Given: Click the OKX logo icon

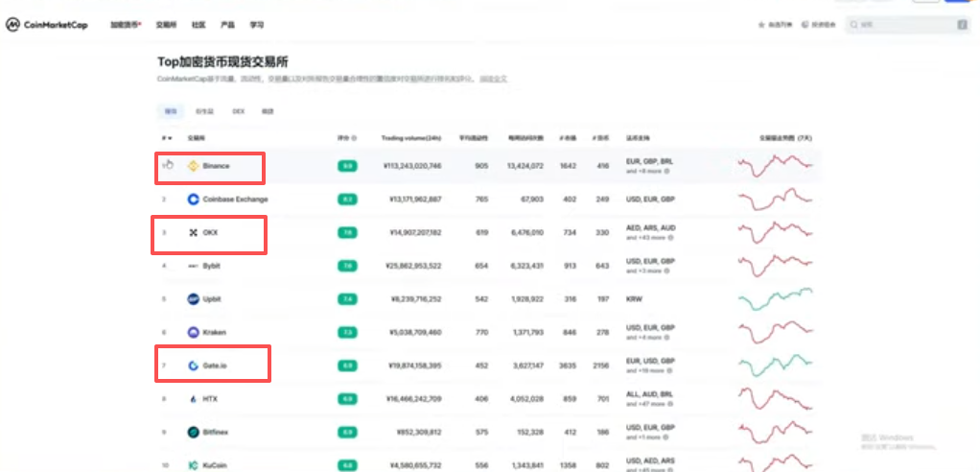Looking at the screenshot, I should (193, 232).
